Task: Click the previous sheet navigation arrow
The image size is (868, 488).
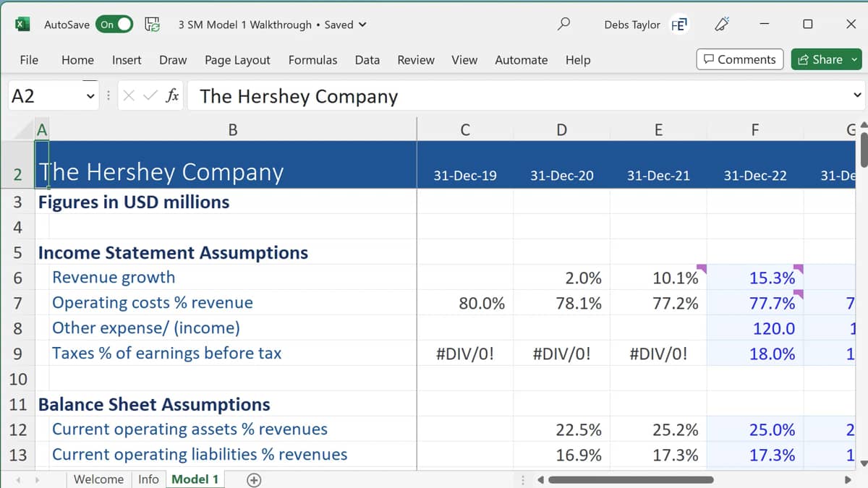Action: click(17, 480)
